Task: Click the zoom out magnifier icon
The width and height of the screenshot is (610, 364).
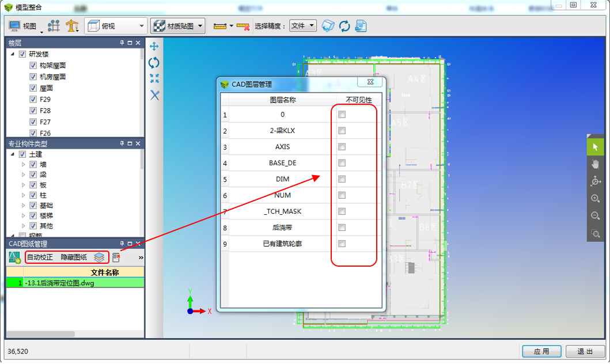Action: (x=595, y=215)
